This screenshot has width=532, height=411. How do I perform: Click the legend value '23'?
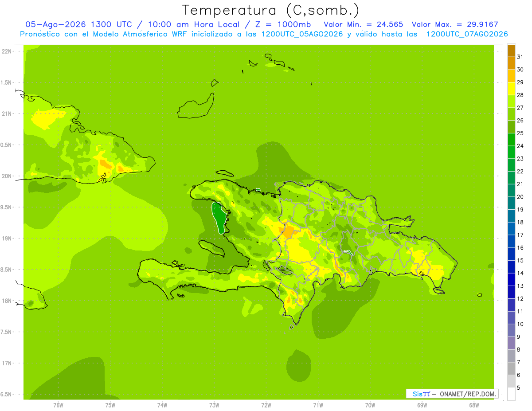pyautogui.click(x=520, y=159)
